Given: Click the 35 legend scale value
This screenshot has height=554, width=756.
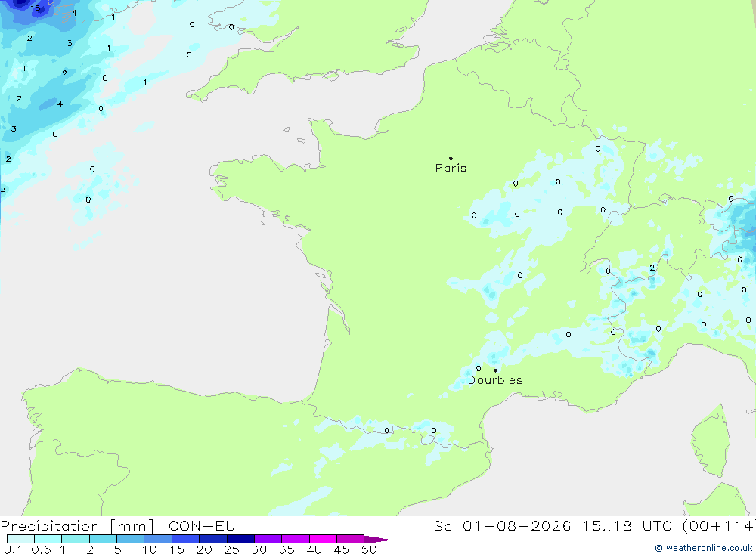Looking at the screenshot, I should (287, 549).
